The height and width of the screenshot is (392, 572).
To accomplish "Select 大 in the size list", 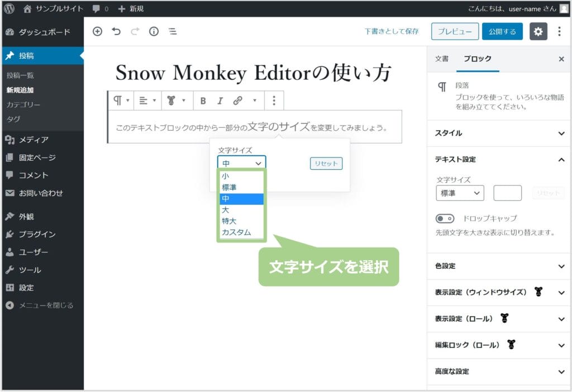I will tap(241, 210).
